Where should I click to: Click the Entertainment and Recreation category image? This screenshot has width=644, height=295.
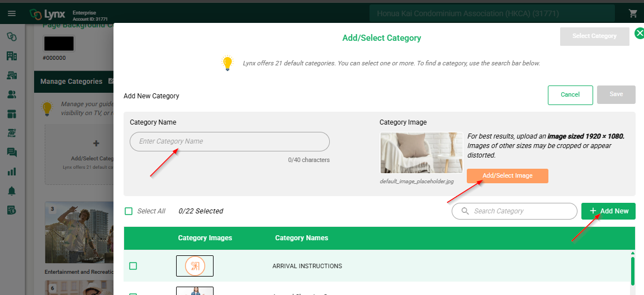[x=79, y=232]
